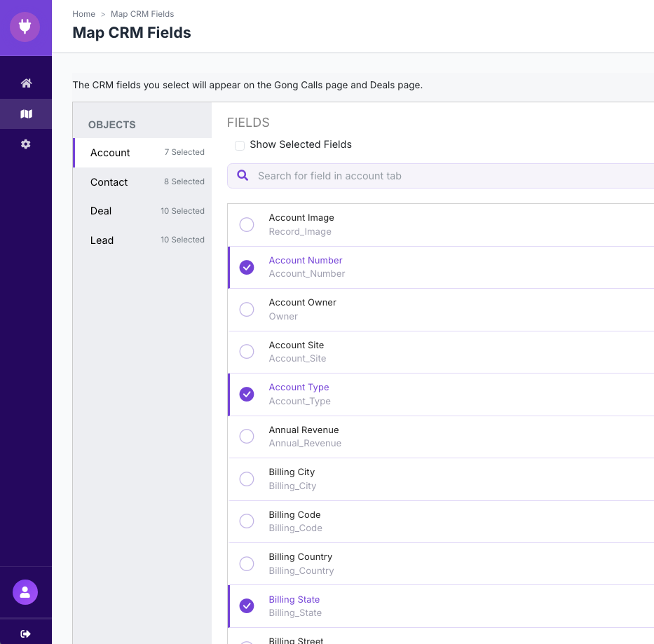Click the 'Billing_Country' API name
This screenshot has height=644, width=654.
(301, 570)
